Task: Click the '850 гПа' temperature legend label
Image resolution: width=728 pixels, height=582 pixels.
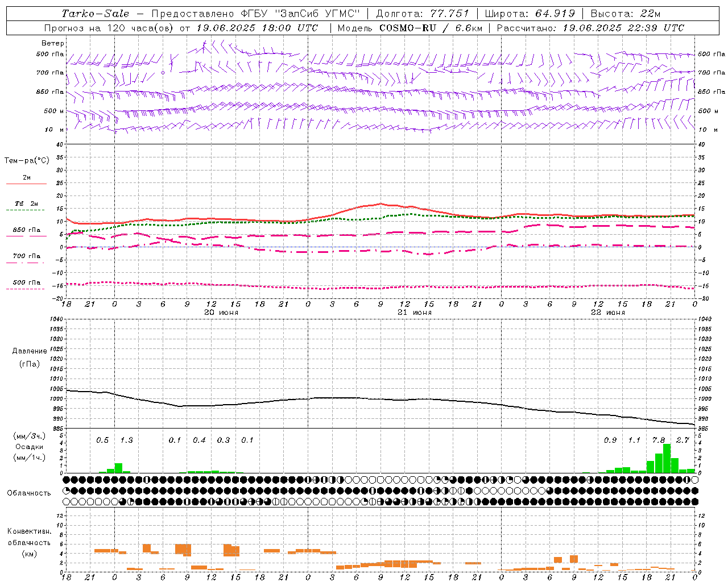Action: tap(27, 230)
